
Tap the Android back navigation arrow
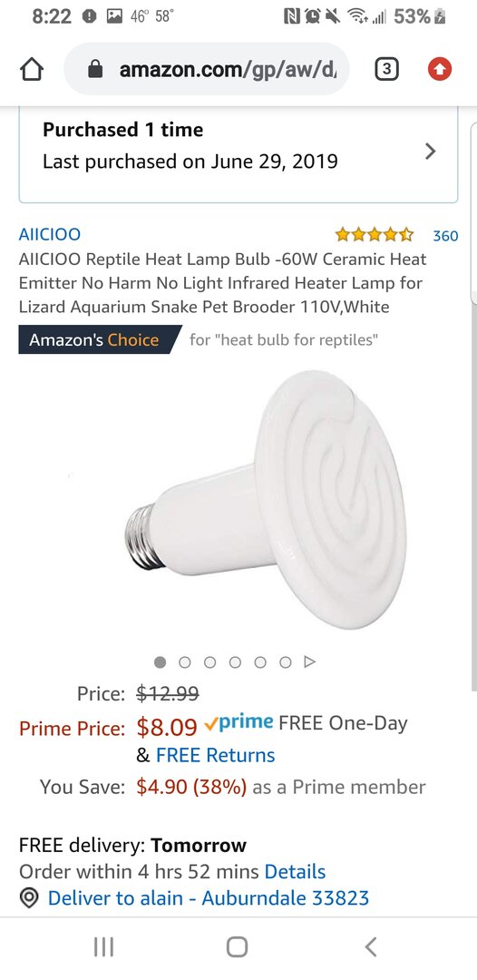pos(371,946)
